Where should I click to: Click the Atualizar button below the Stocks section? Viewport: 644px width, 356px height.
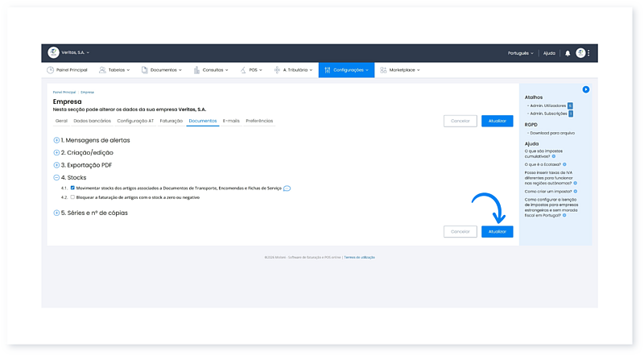497,232
